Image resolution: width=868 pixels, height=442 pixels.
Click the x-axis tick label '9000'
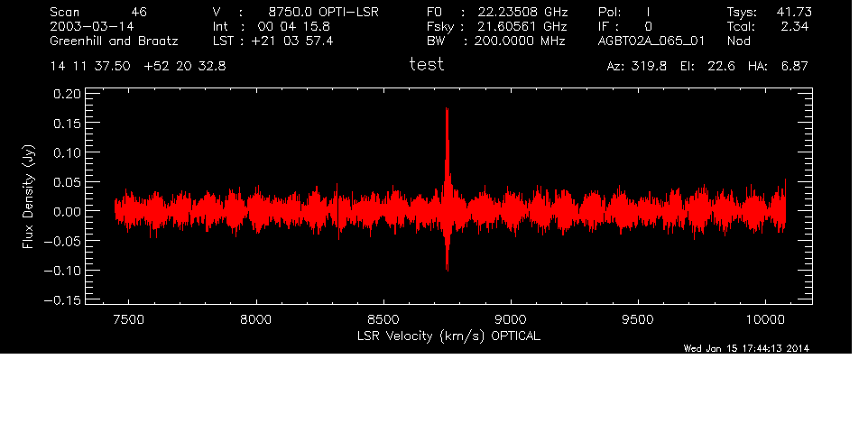[511, 319]
